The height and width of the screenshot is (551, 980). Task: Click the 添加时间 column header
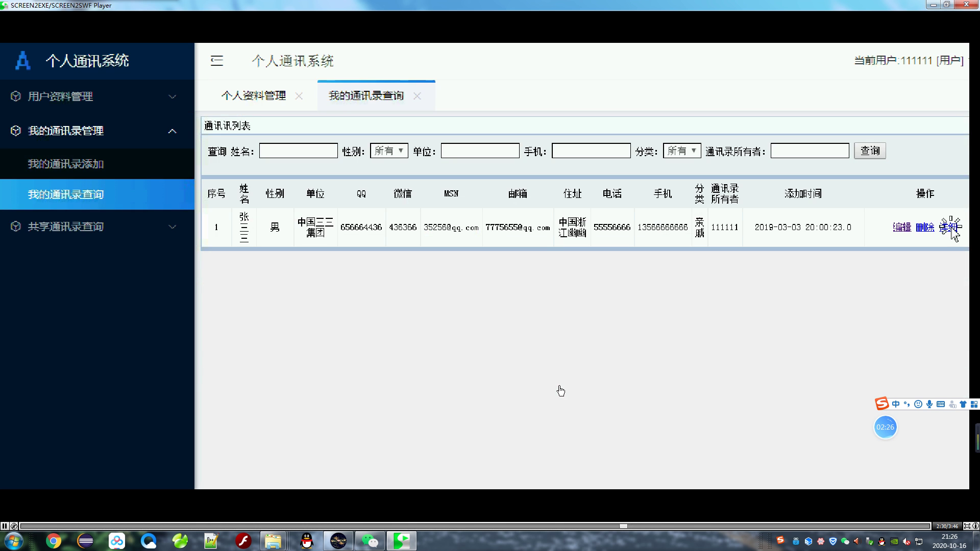tap(803, 193)
